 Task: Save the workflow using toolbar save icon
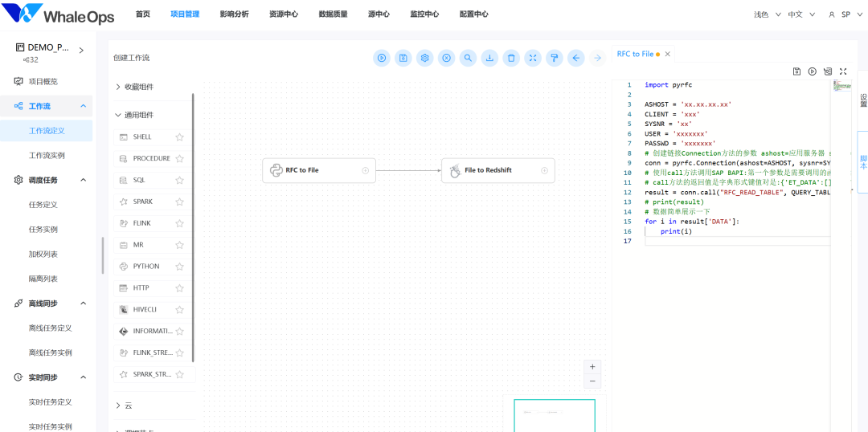coord(403,58)
